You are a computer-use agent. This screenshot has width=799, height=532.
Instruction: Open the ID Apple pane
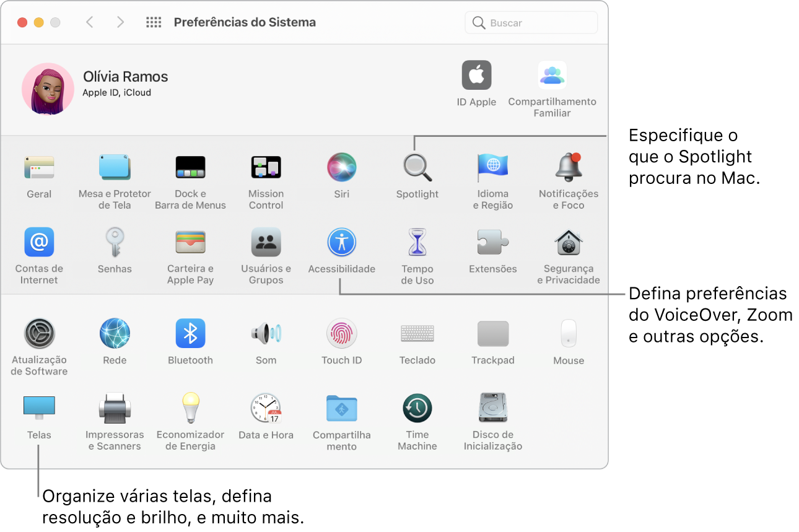click(476, 76)
